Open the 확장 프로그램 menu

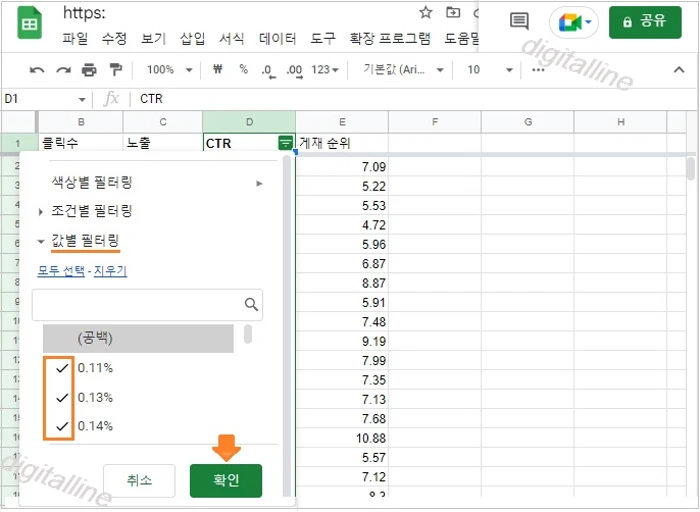pyautogui.click(x=390, y=38)
